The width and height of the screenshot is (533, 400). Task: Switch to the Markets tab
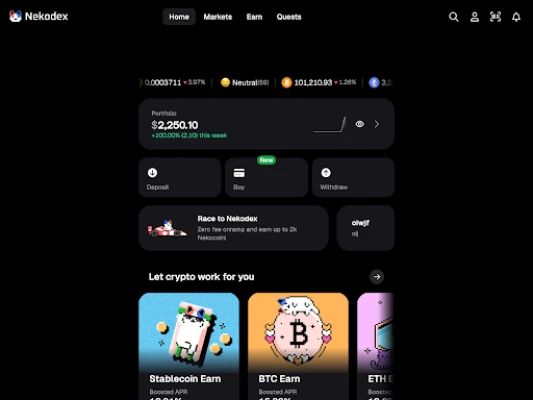coord(218,17)
